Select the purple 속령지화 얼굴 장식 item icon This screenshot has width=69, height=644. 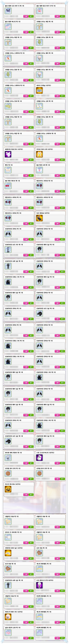click(x=8, y=154)
